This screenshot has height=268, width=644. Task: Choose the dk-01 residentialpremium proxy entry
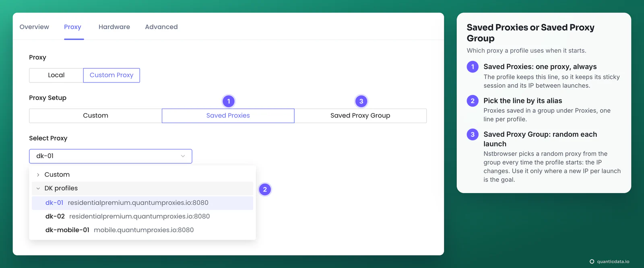pos(142,203)
